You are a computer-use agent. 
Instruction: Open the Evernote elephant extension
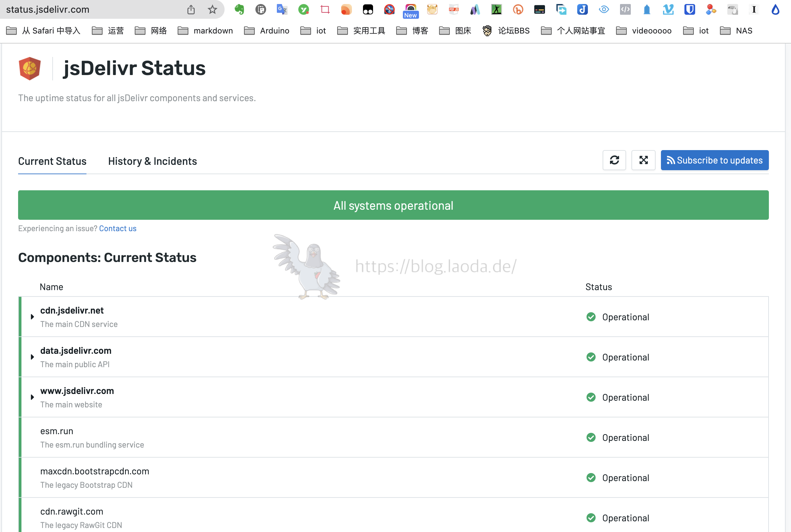coord(239,9)
